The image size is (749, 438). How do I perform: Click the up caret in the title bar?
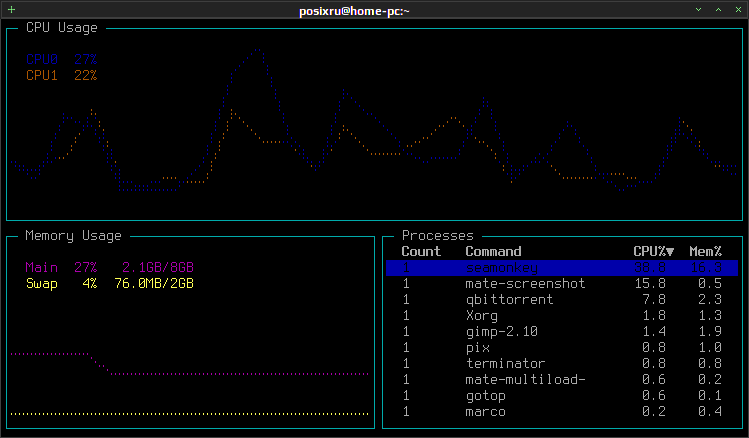(718, 10)
